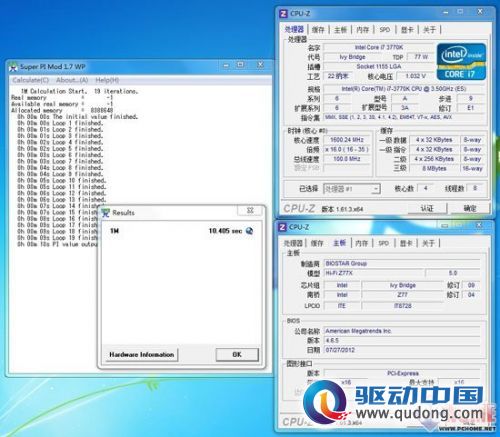Switch to 显卡 tab in top CPU-Z window
Screen dimensions: 500x437
pos(407,30)
